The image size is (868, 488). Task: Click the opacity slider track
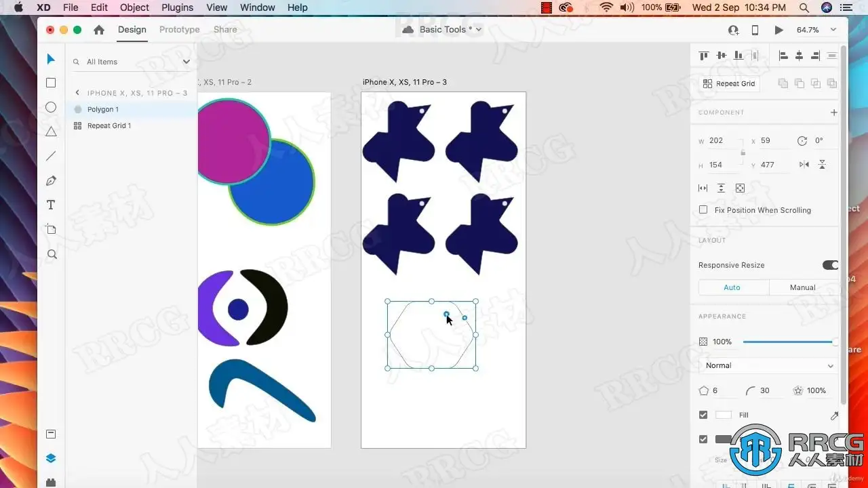790,342
